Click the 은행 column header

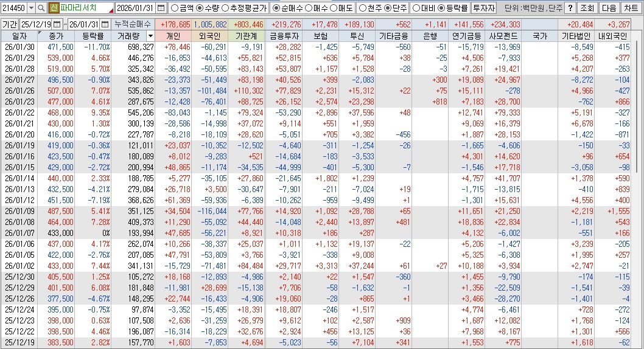point(430,36)
